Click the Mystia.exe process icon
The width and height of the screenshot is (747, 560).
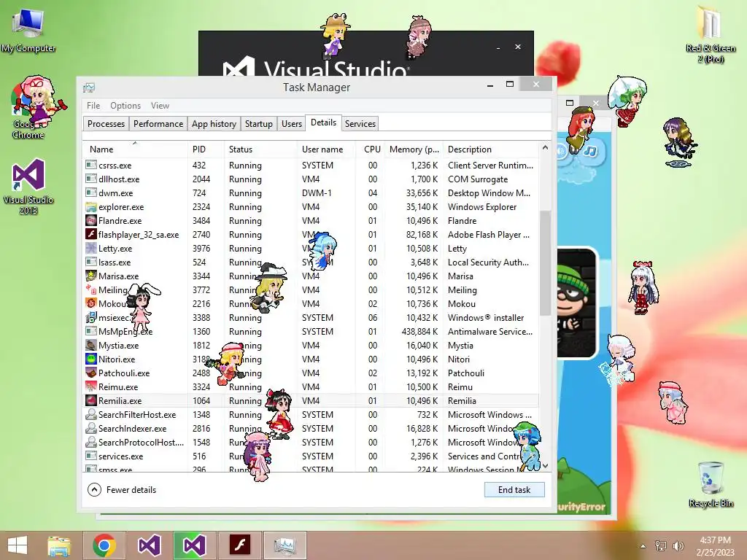[91, 345]
